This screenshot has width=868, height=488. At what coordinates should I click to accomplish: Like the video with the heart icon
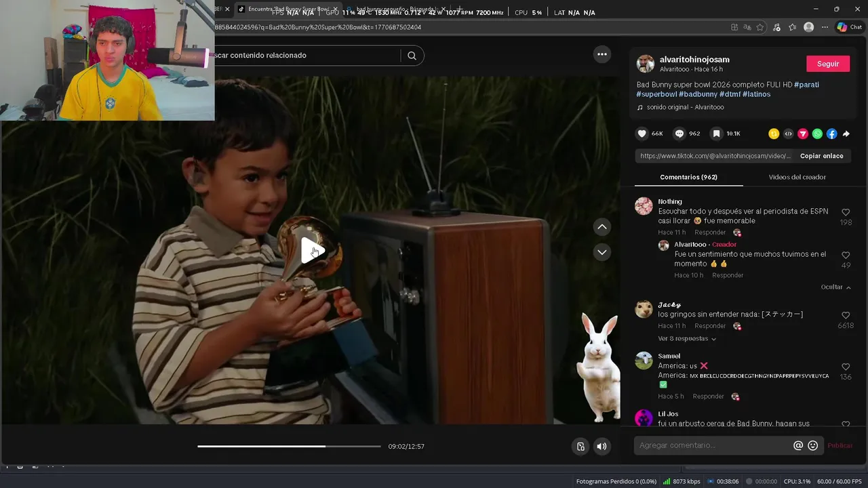(642, 134)
